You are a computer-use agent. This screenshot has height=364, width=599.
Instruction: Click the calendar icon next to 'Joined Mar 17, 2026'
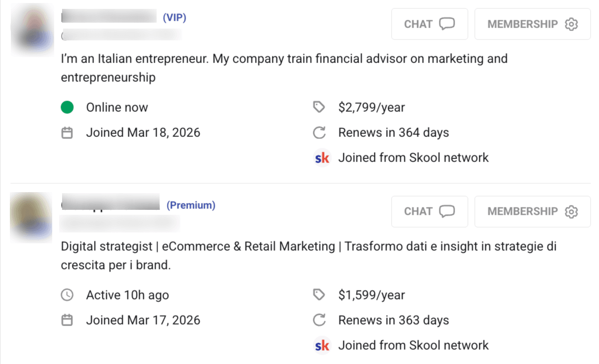pyautogui.click(x=67, y=320)
